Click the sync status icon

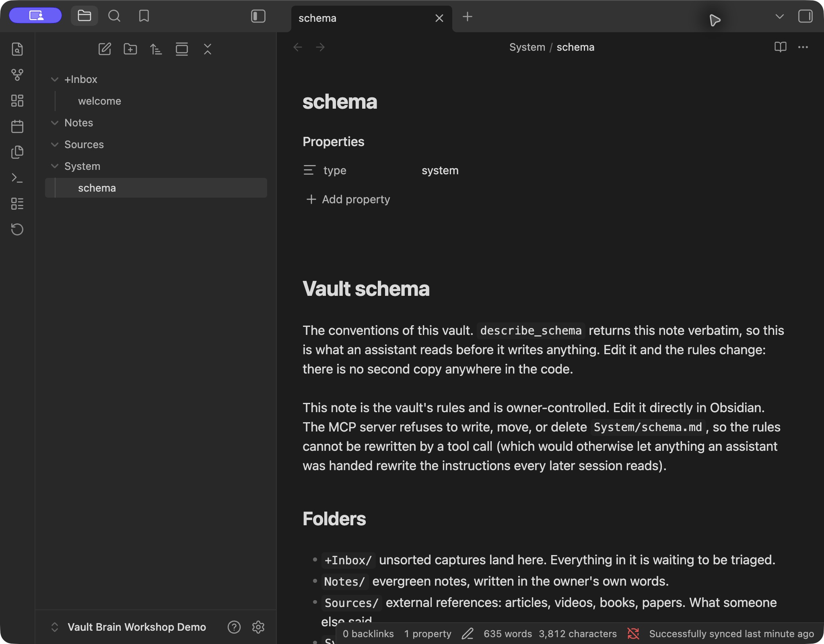pyautogui.click(x=633, y=634)
